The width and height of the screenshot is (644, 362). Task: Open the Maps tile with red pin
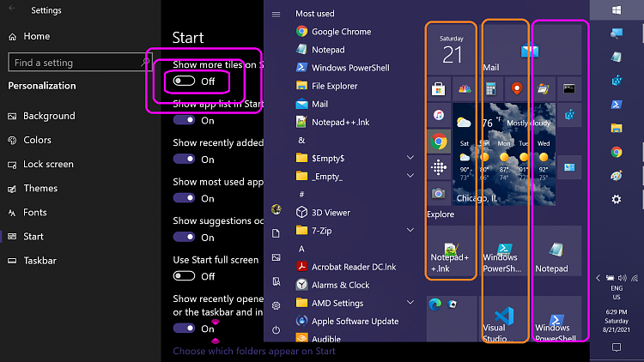[x=517, y=88]
